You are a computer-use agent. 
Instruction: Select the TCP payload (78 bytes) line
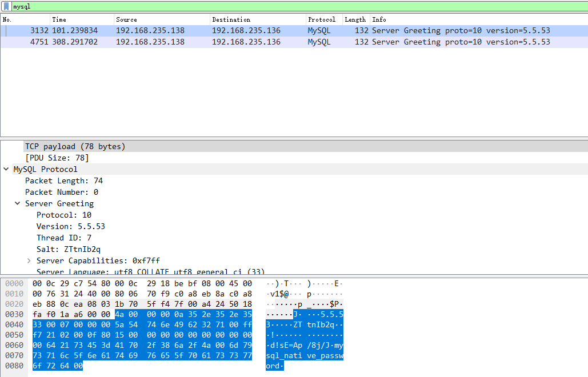pos(75,146)
